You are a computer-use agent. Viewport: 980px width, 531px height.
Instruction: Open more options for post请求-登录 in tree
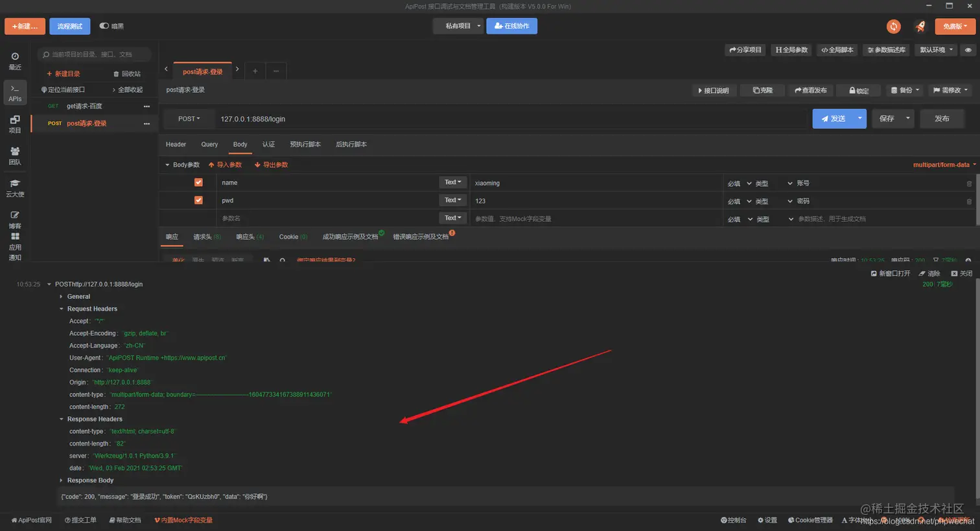[146, 124]
